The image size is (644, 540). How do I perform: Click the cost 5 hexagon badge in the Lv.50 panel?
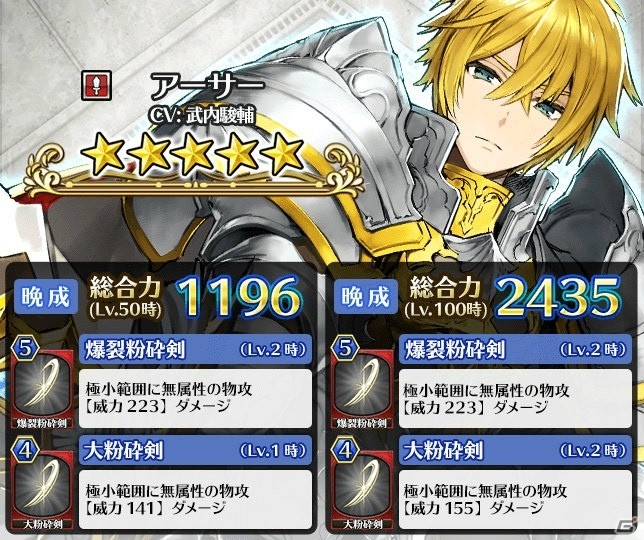tap(25, 349)
